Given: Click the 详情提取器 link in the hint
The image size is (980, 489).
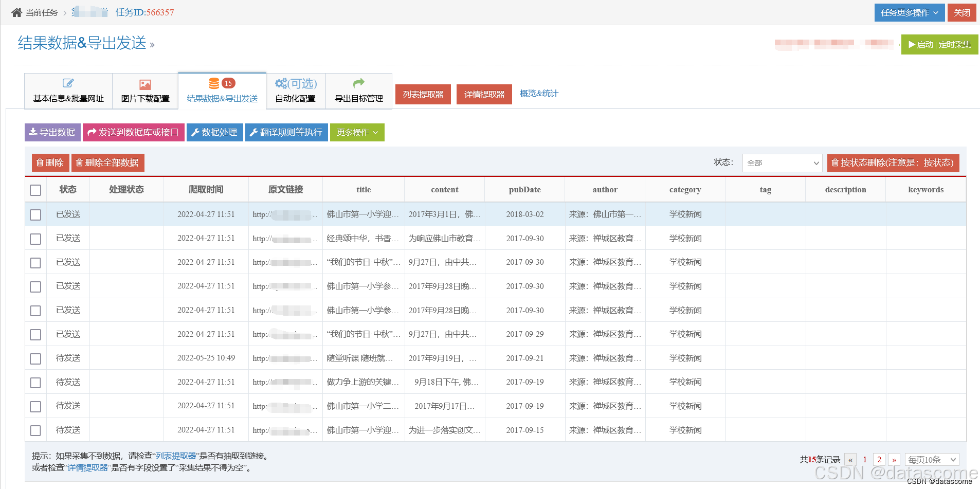Looking at the screenshot, I should [x=88, y=467].
